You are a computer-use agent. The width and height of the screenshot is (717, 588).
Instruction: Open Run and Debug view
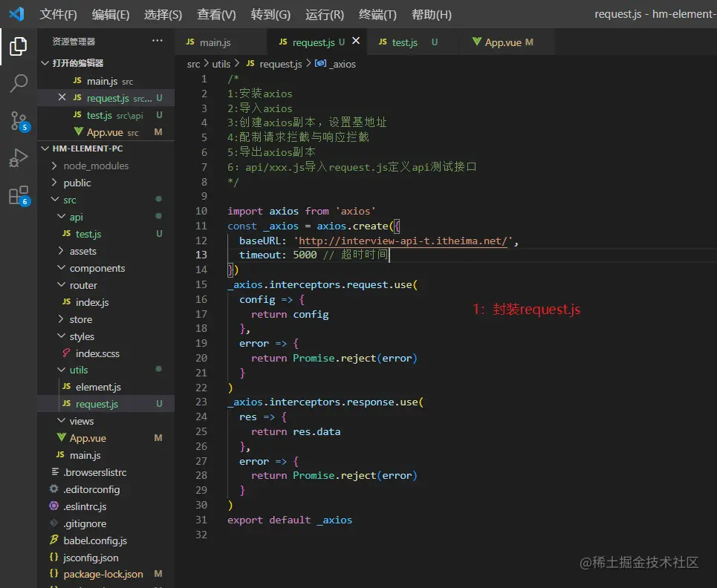pos(19,157)
